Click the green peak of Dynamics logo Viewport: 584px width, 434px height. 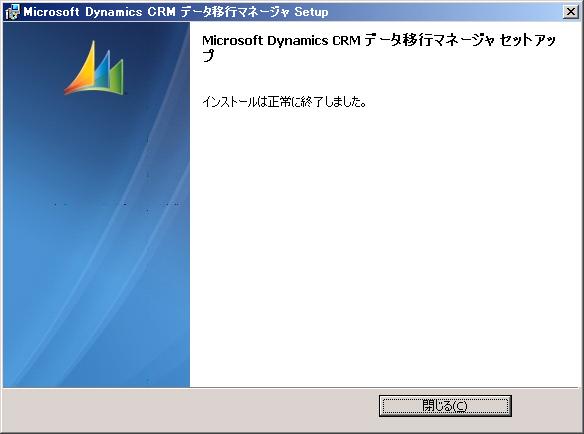[117, 75]
